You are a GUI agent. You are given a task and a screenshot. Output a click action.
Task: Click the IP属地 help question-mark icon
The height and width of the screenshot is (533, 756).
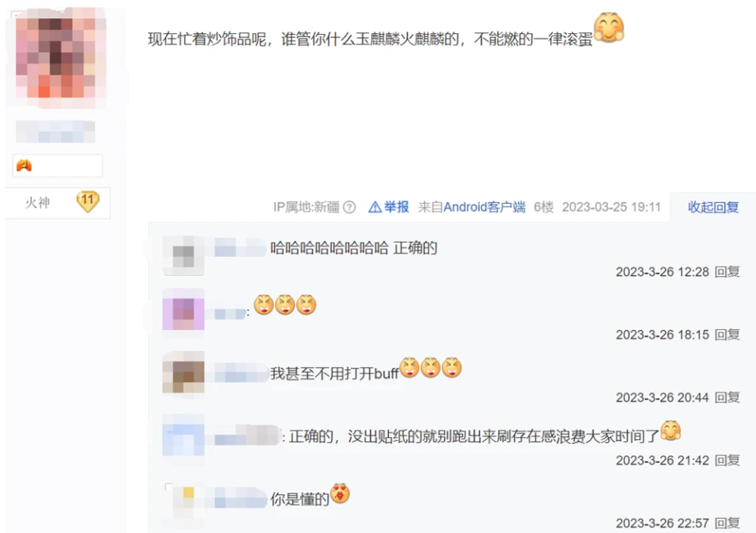tap(349, 207)
